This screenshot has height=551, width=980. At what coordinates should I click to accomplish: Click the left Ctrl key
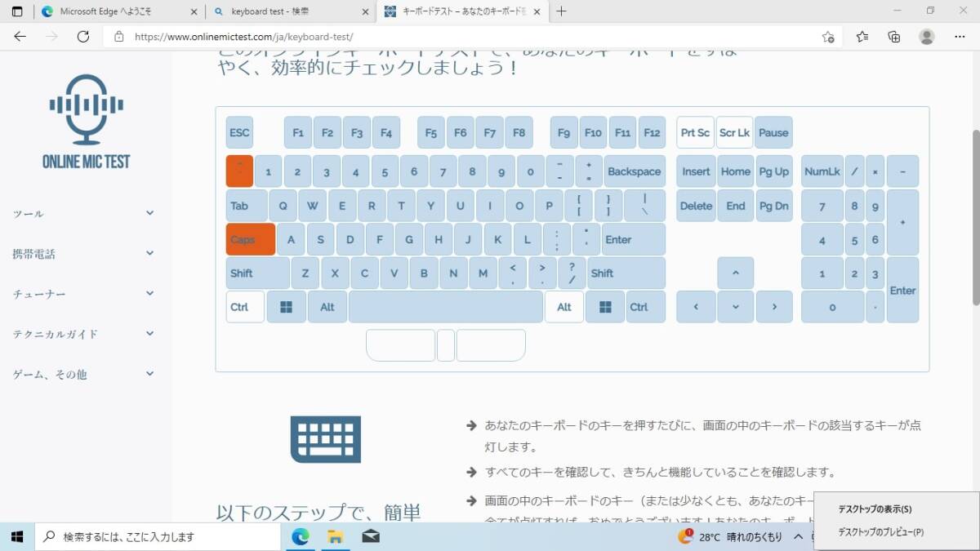245,307
